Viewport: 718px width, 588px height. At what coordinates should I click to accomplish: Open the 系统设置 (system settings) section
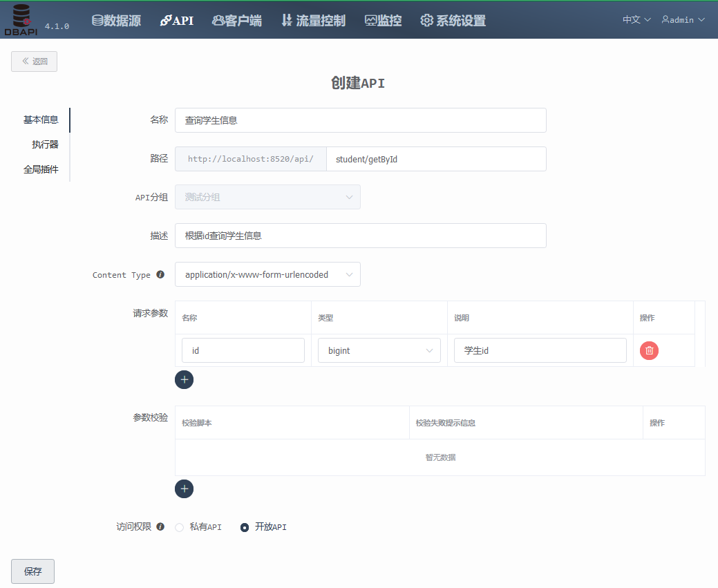453,19
